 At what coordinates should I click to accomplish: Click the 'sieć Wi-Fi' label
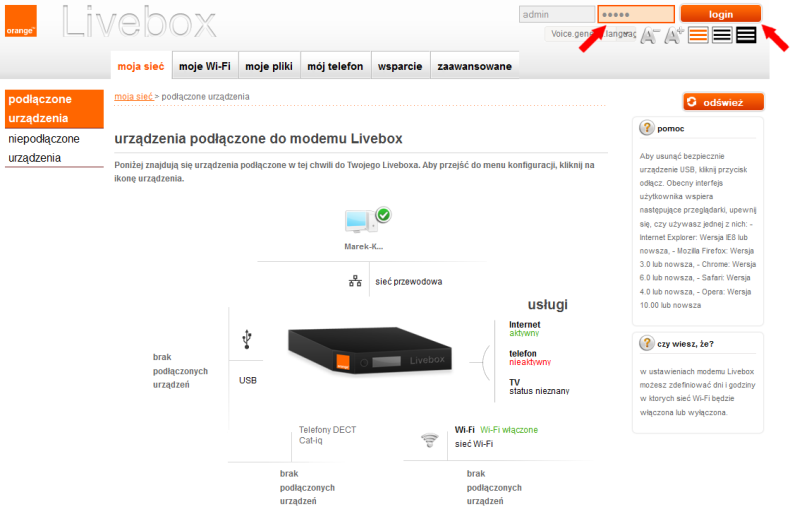[x=474, y=444]
